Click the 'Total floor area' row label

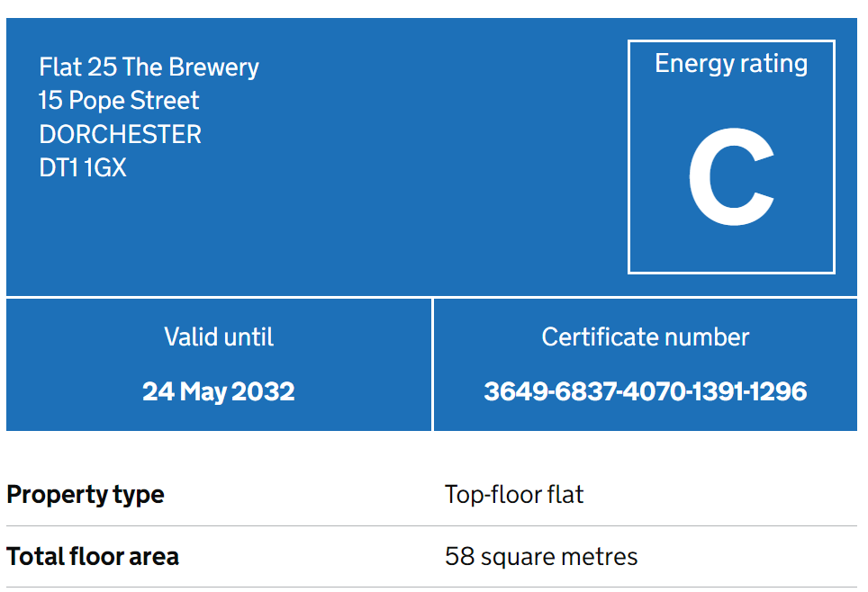pyautogui.click(x=93, y=557)
